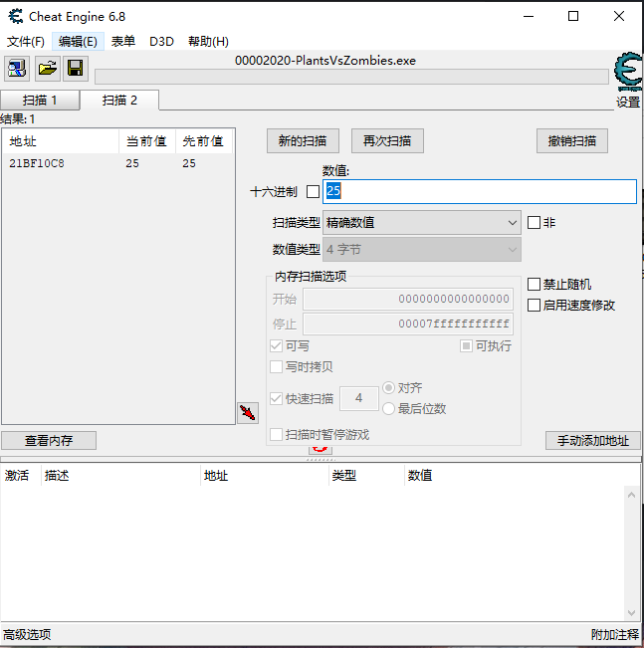Click 附加注释 in the status bar

point(615,634)
